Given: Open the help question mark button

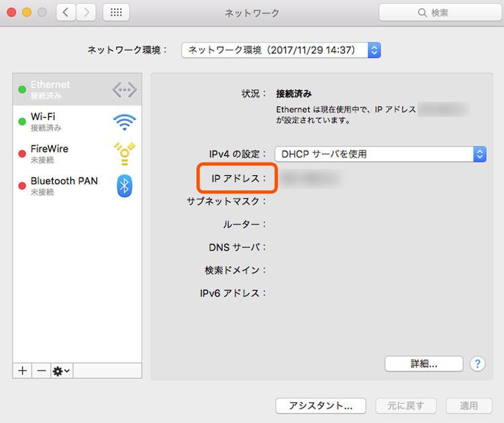Looking at the screenshot, I should [477, 363].
